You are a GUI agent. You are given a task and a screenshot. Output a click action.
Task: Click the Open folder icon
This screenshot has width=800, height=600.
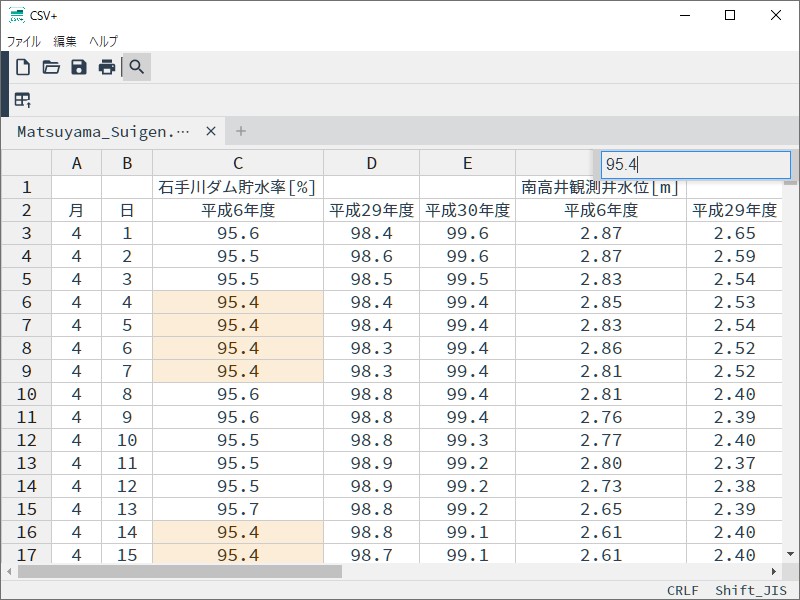click(x=51, y=67)
